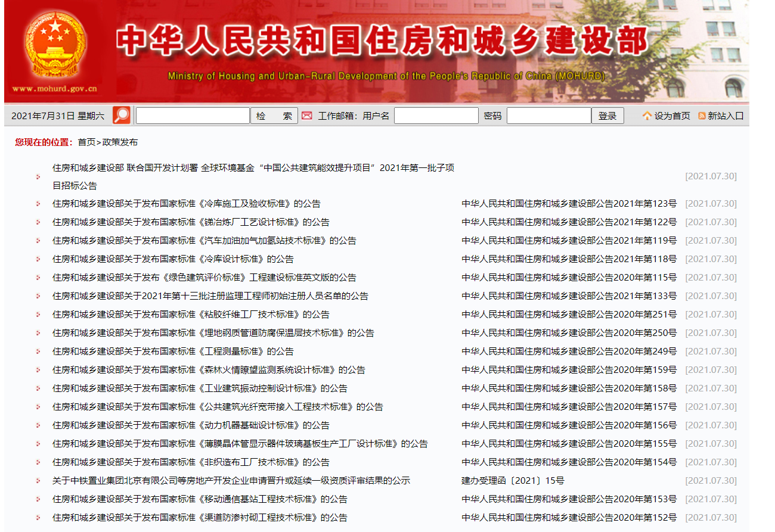Click document number 公告2020年第152号

(x=569, y=518)
